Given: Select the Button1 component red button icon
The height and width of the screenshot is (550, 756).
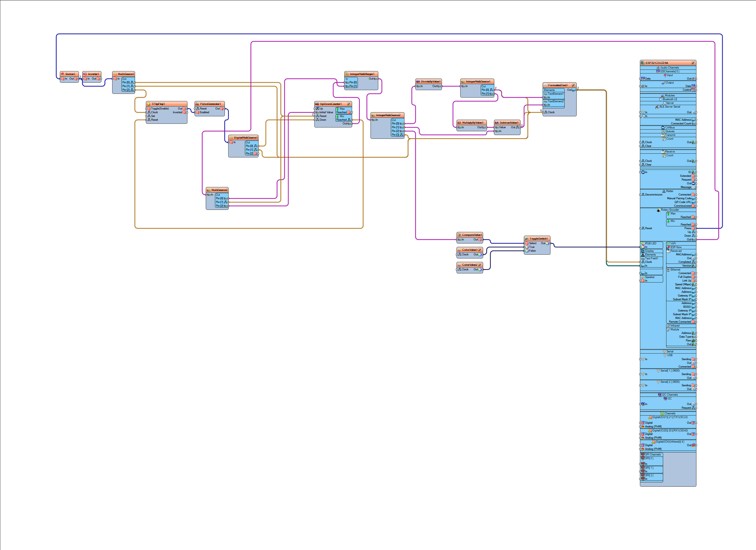Looking at the screenshot, I should 62,74.
